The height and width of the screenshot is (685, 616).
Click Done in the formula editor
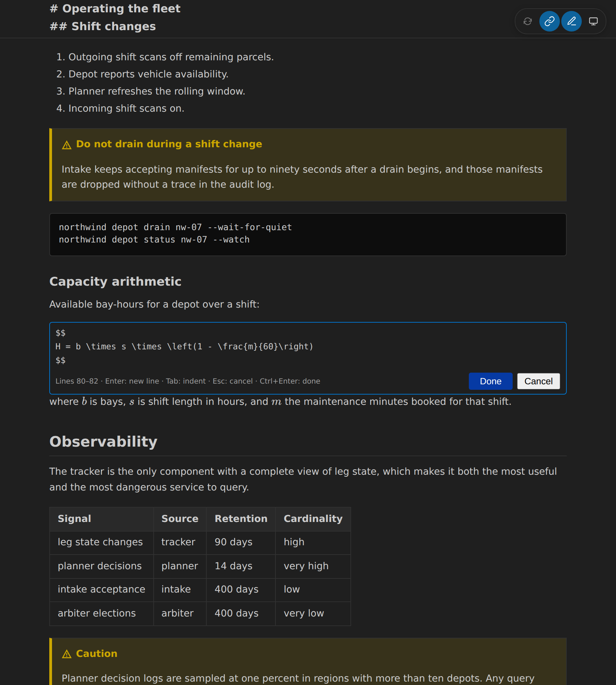coord(490,381)
